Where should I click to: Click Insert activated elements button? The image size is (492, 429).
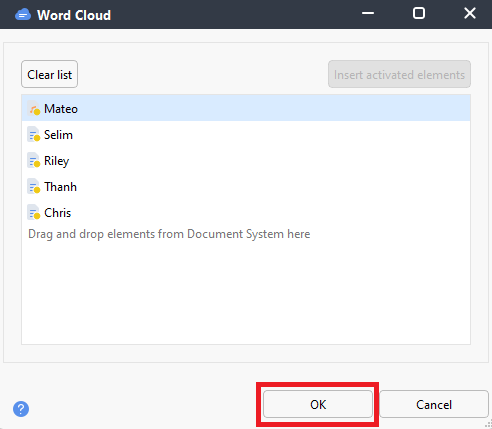tap(399, 74)
